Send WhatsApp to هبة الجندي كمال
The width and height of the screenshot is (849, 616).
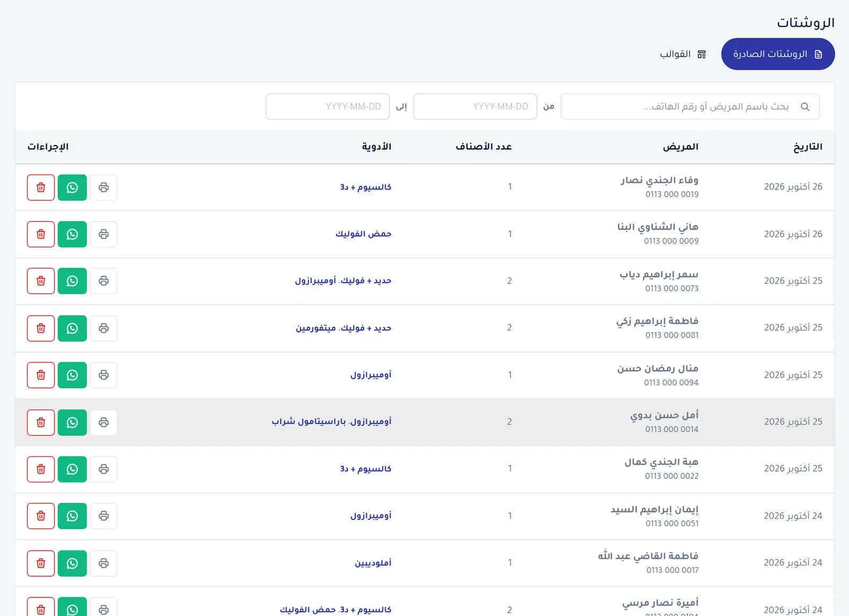click(72, 469)
